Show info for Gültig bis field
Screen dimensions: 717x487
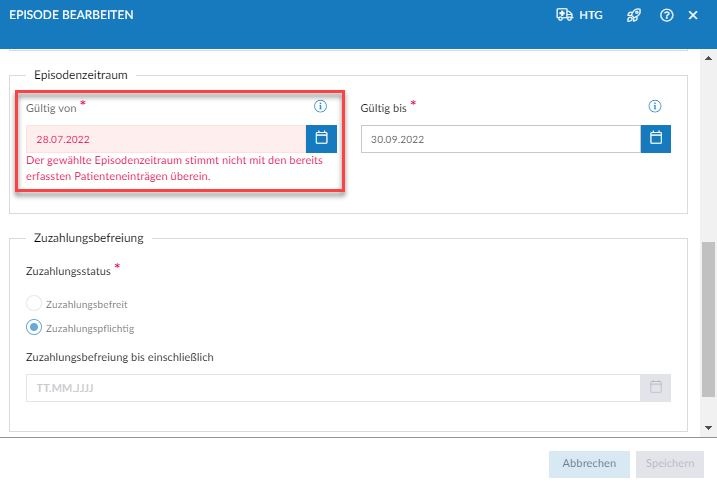click(x=655, y=106)
